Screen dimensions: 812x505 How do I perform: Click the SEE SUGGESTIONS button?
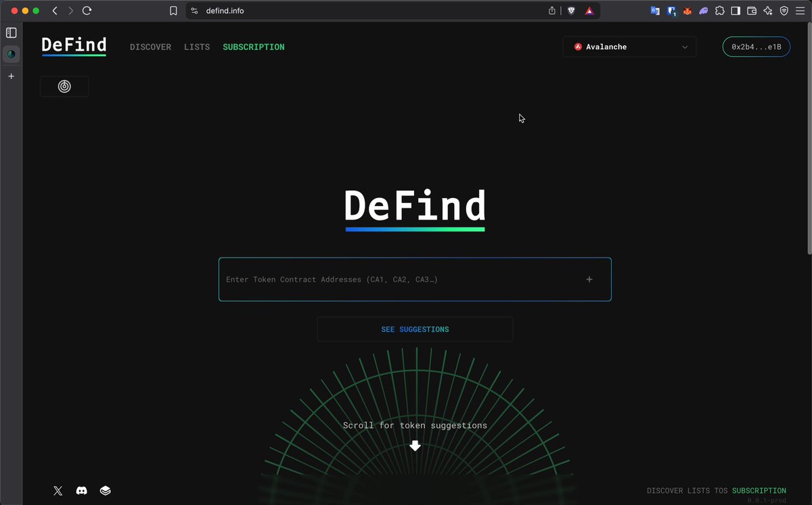click(x=415, y=329)
